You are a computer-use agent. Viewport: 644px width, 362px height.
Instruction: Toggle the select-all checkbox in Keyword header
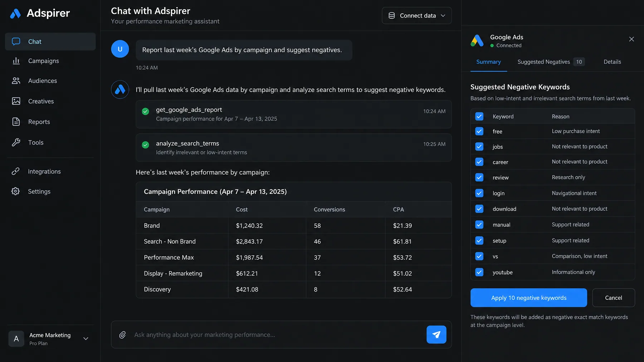(x=479, y=116)
